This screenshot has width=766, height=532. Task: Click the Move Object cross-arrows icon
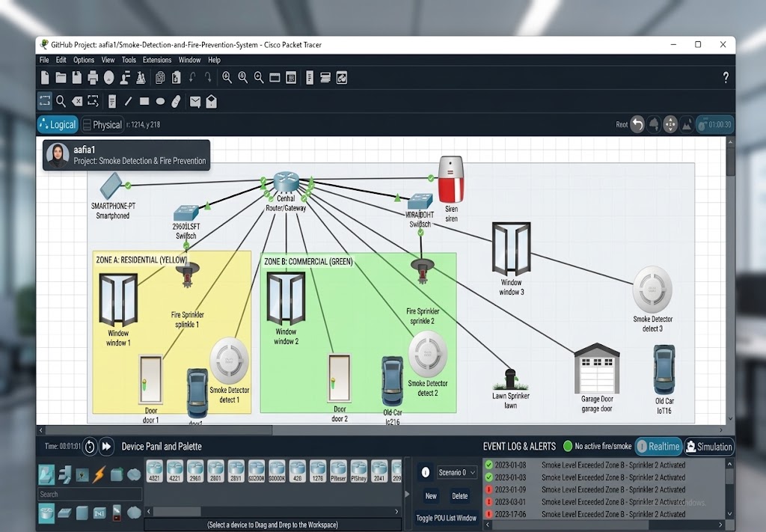tap(670, 124)
